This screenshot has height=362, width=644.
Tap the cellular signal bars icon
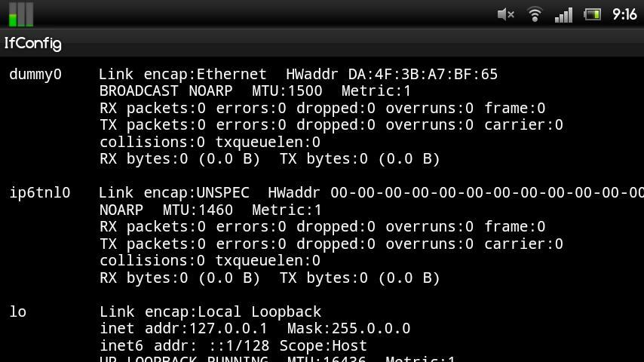pyautogui.click(x=563, y=15)
